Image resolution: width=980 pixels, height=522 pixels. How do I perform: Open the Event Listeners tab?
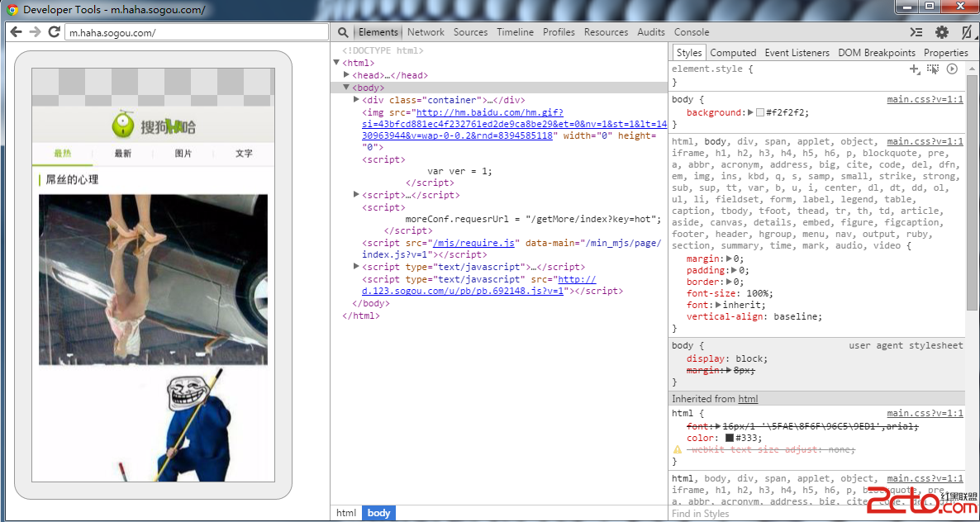click(x=797, y=53)
